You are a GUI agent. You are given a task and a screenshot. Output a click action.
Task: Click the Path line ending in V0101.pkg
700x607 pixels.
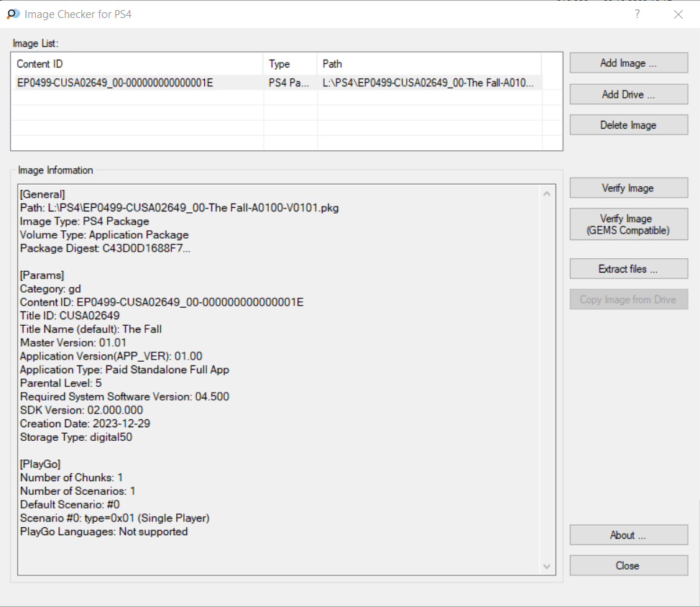180,208
